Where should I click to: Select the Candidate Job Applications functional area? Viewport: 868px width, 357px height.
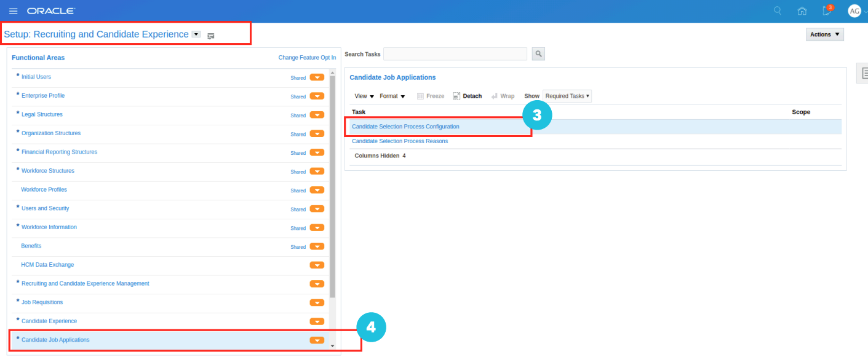[55, 340]
